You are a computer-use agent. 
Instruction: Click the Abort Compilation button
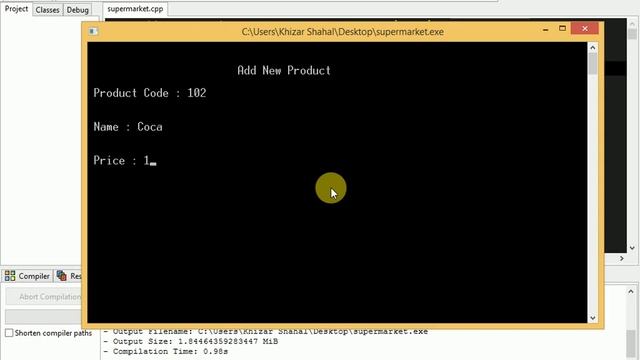44,297
